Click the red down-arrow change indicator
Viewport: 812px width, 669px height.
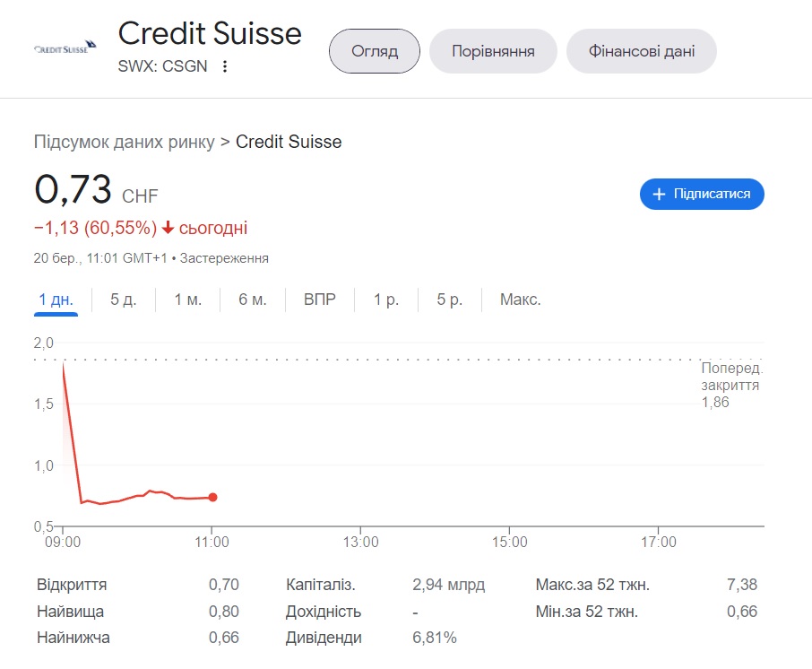click(x=168, y=228)
